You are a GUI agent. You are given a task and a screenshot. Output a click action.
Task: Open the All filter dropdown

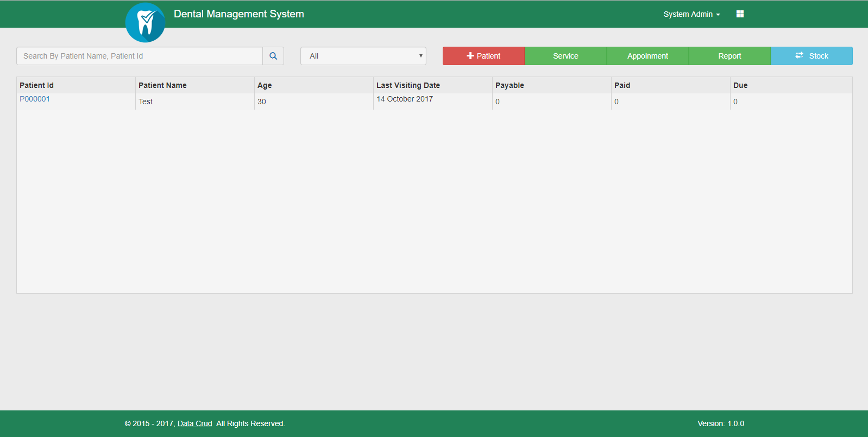pos(363,56)
